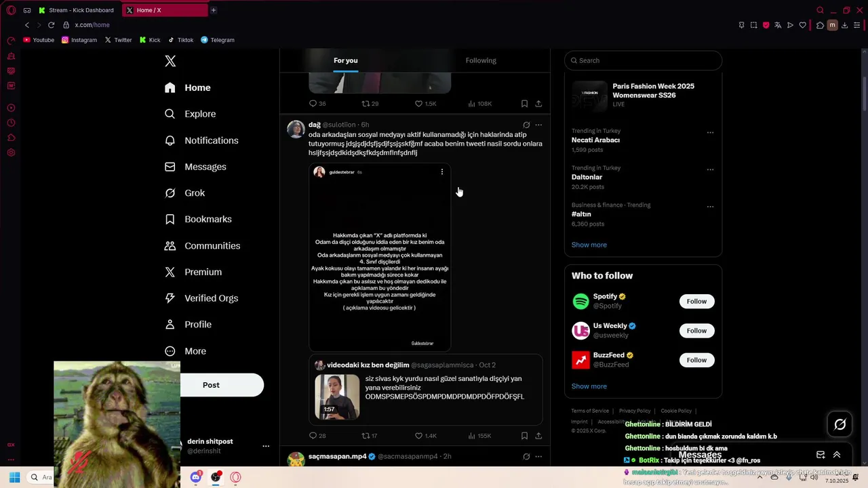The image size is (868, 488).
Task: Open options for Daltonlar trend
Action: 710,169
